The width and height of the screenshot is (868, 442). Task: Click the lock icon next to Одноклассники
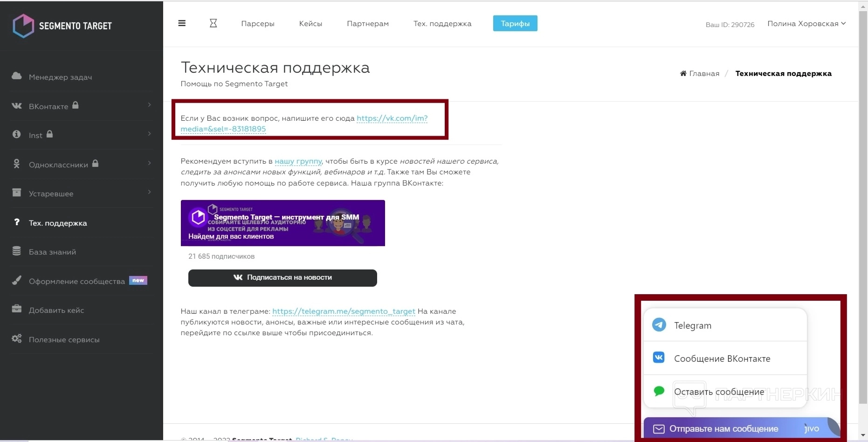[95, 163]
